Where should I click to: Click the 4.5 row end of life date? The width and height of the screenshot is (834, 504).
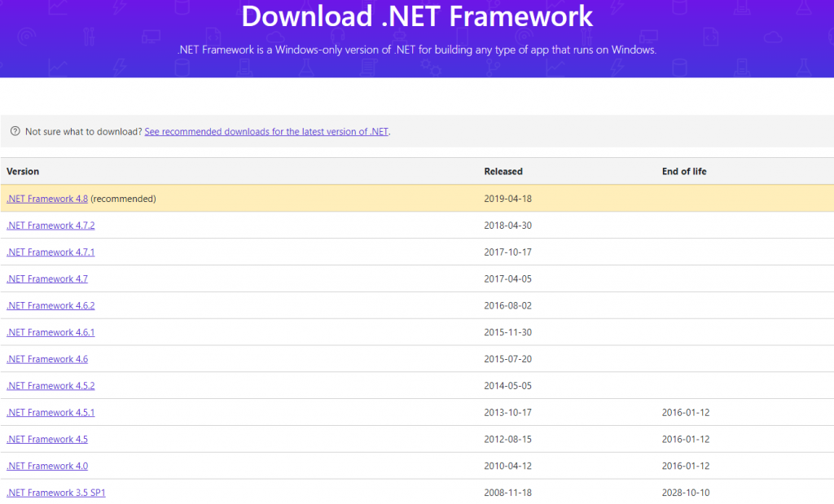point(686,439)
